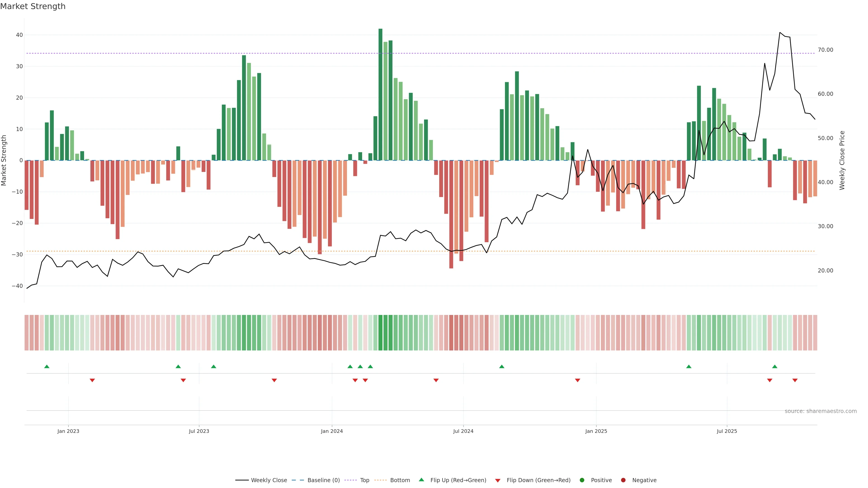Click the Flip Up triangle near August 2024
Screen dimensions: 868x488
coord(502,366)
